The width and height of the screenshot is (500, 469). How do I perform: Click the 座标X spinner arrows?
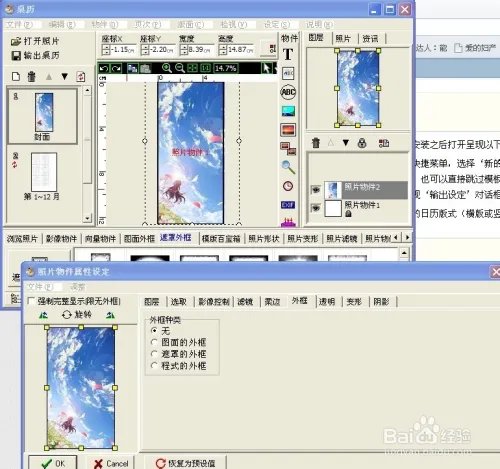(106, 50)
